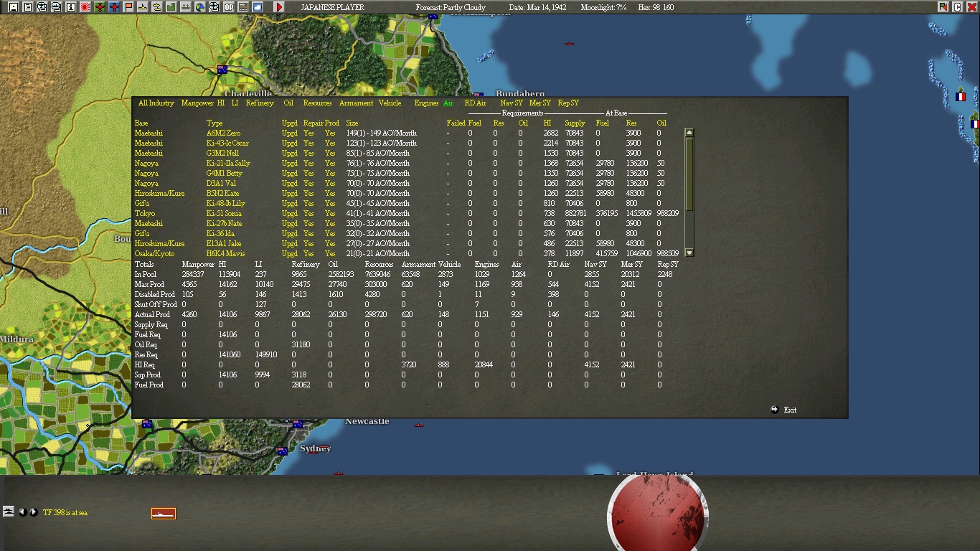Screen dimensions: 980x551
Task: Open the preferences 'C' icon top right
Action: tap(957, 6)
